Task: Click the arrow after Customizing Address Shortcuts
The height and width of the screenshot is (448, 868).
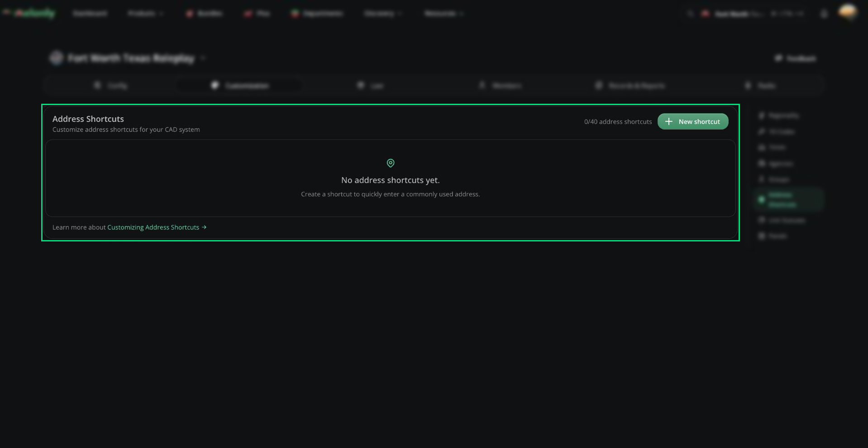Action: pos(204,227)
